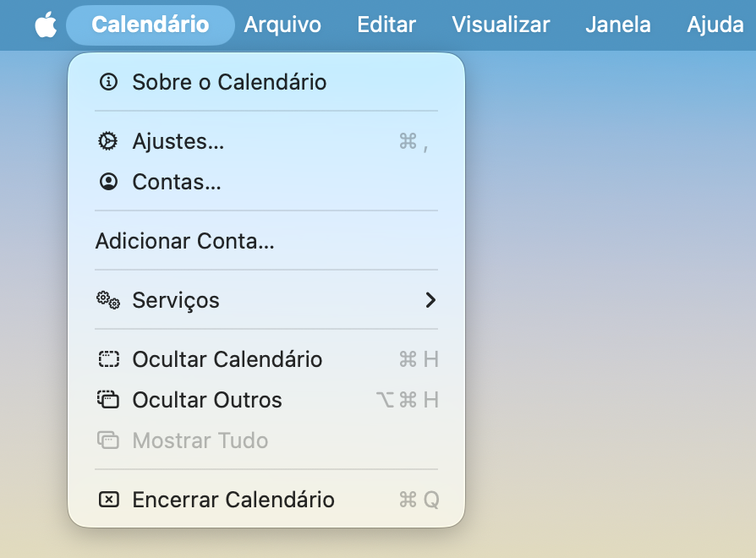
Task: Open Ajustes… preferences entry
Action: (x=178, y=141)
